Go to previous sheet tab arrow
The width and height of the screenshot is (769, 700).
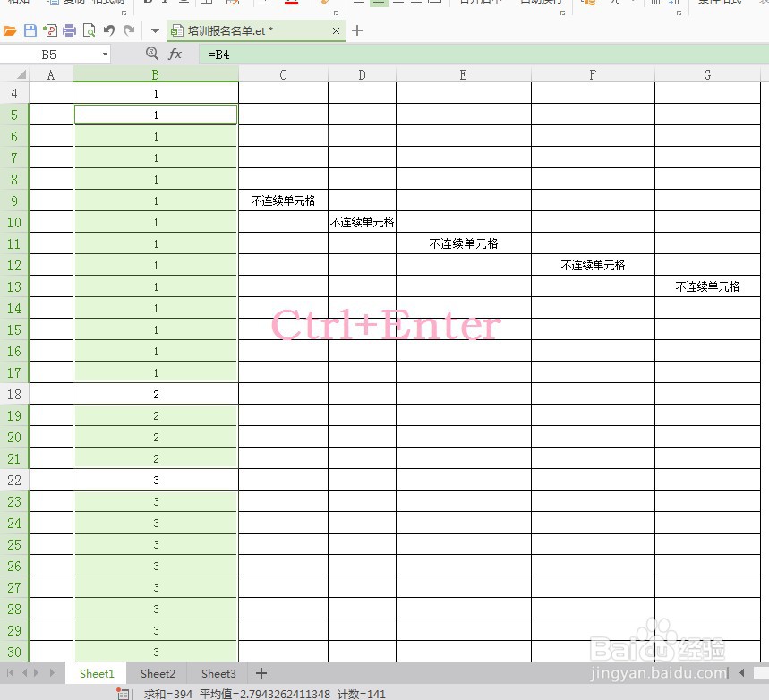click(24, 673)
